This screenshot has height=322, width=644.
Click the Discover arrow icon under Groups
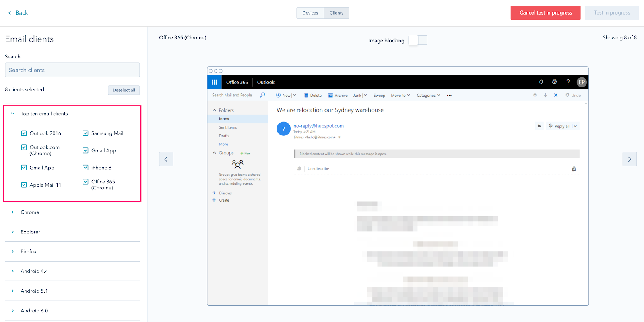(x=214, y=193)
